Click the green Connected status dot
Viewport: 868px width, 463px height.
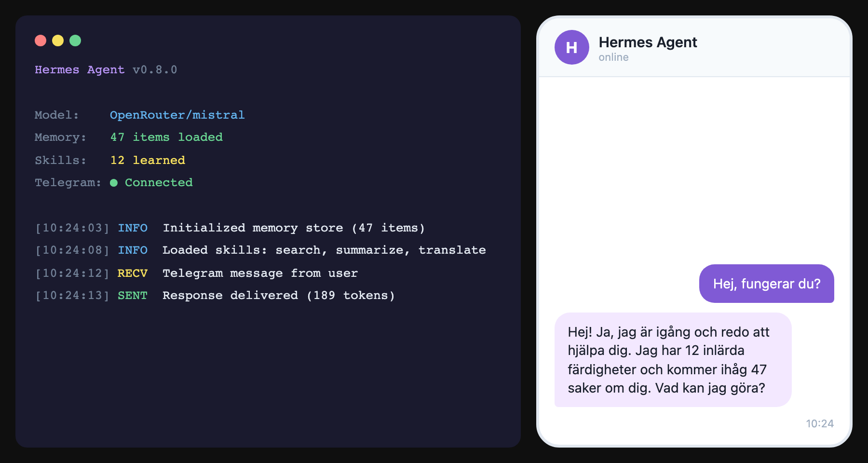[113, 182]
